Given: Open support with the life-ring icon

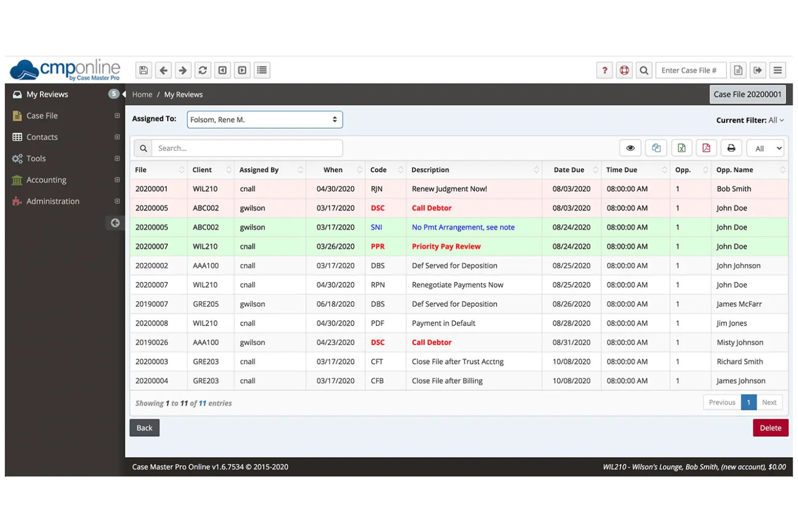Looking at the screenshot, I should tap(624, 70).
